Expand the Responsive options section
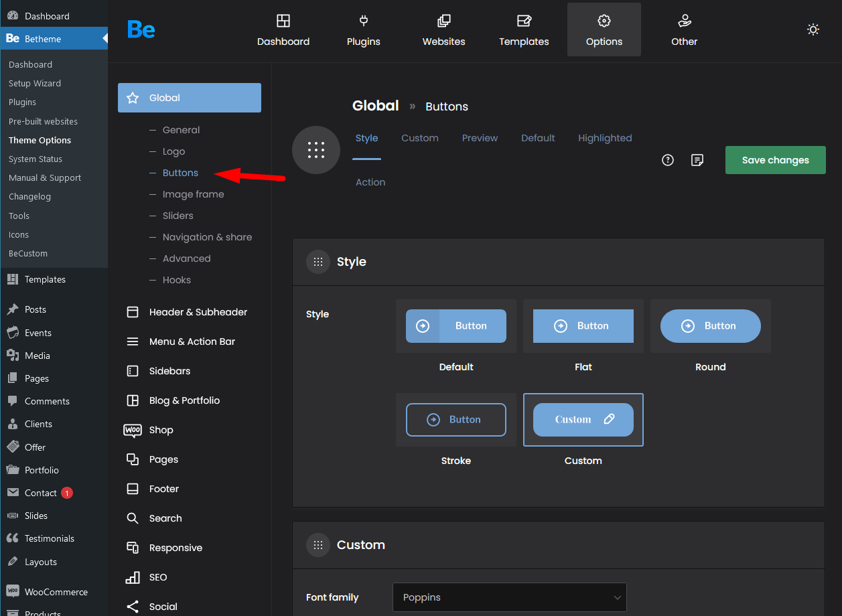 190,548
